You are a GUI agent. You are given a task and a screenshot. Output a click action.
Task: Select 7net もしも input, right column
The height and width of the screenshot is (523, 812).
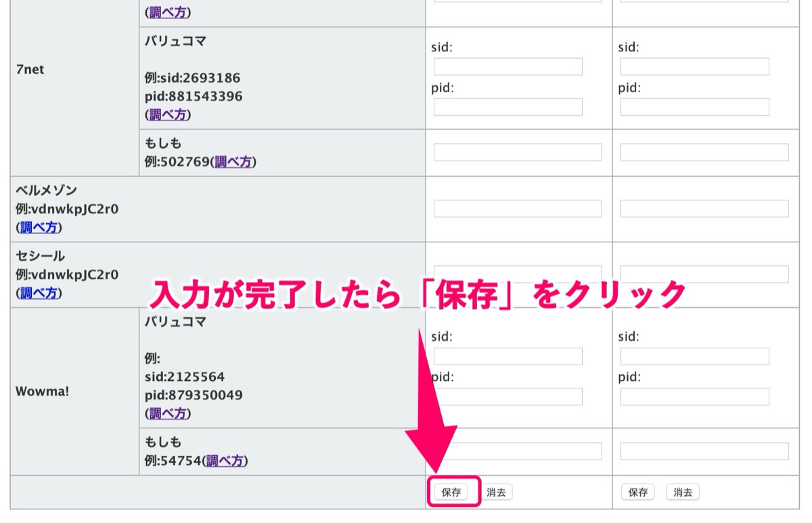click(704, 152)
